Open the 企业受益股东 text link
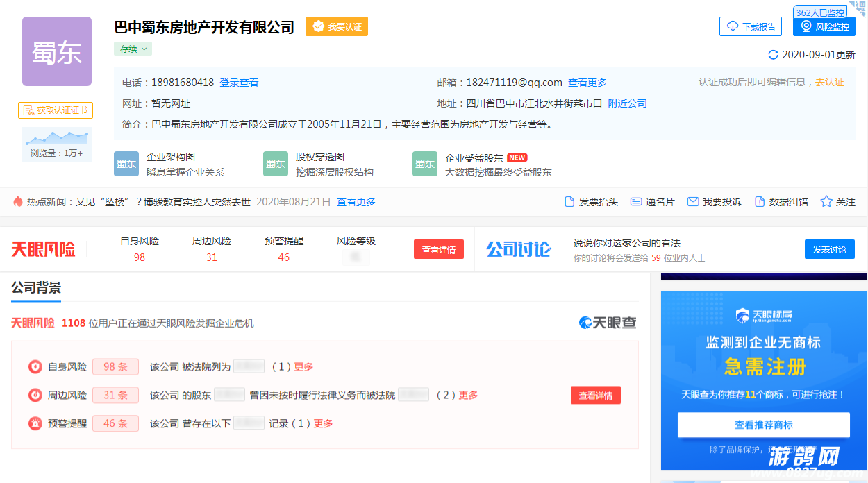Viewport: 868px width, 483px height. point(474,158)
